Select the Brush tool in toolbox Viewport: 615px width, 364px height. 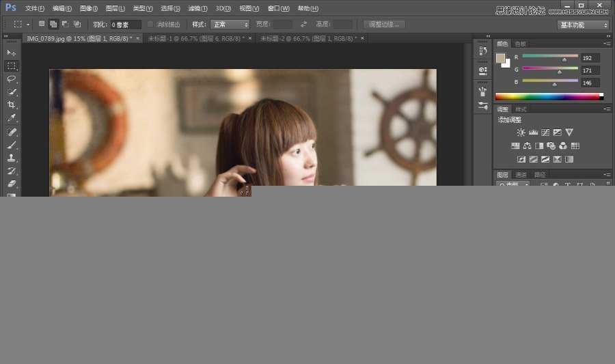point(12,145)
